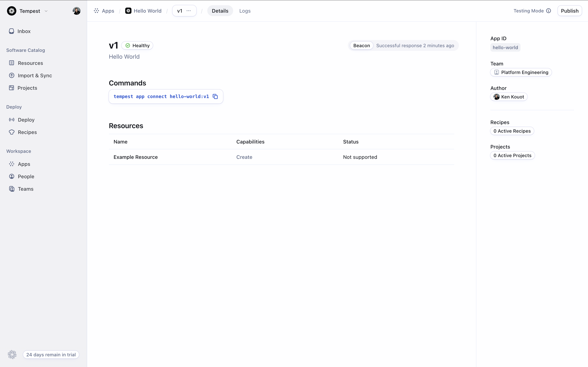588x367 pixels.
Task: Click the Apps breadcrumb link
Action: (x=108, y=11)
